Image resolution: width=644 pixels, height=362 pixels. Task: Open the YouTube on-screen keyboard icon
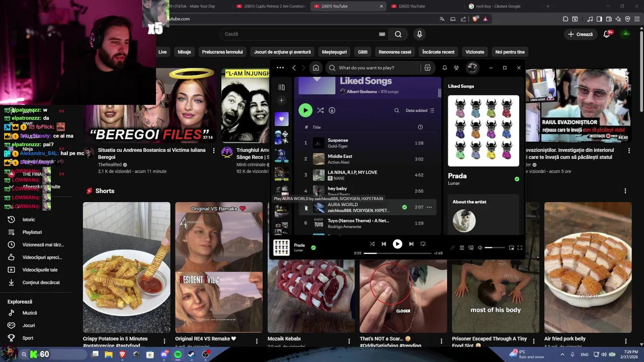point(382,34)
